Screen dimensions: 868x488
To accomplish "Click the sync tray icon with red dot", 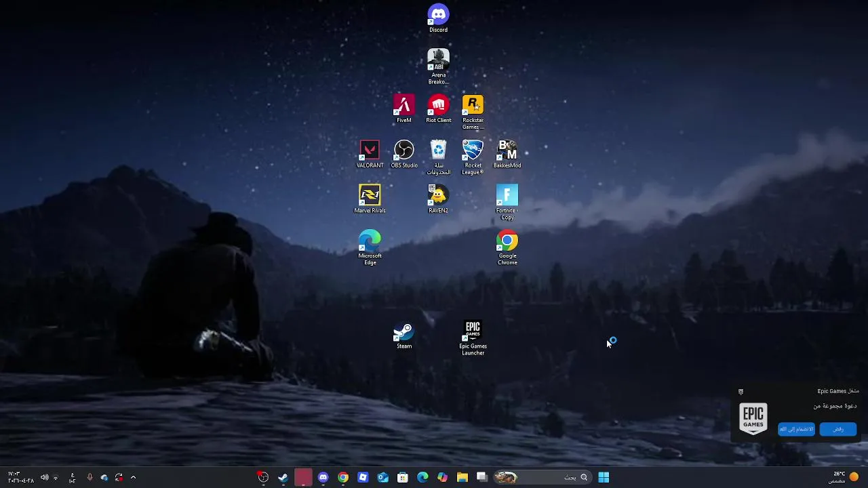I will 119,477.
